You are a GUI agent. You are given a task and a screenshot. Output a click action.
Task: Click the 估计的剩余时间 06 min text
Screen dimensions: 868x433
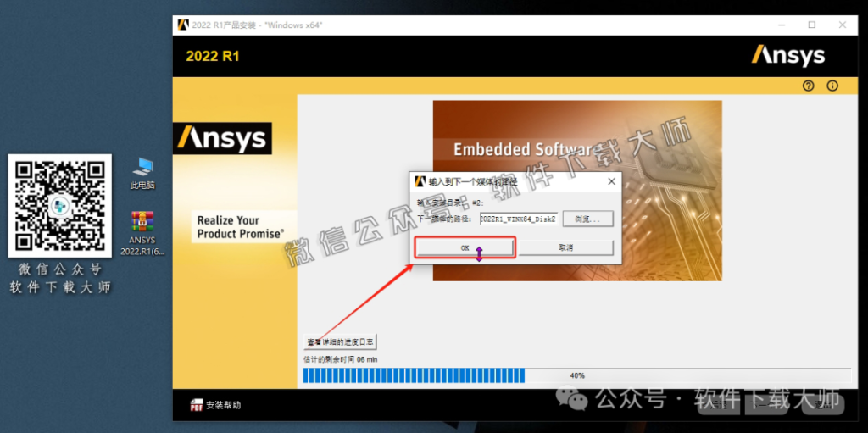tap(341, 360)
